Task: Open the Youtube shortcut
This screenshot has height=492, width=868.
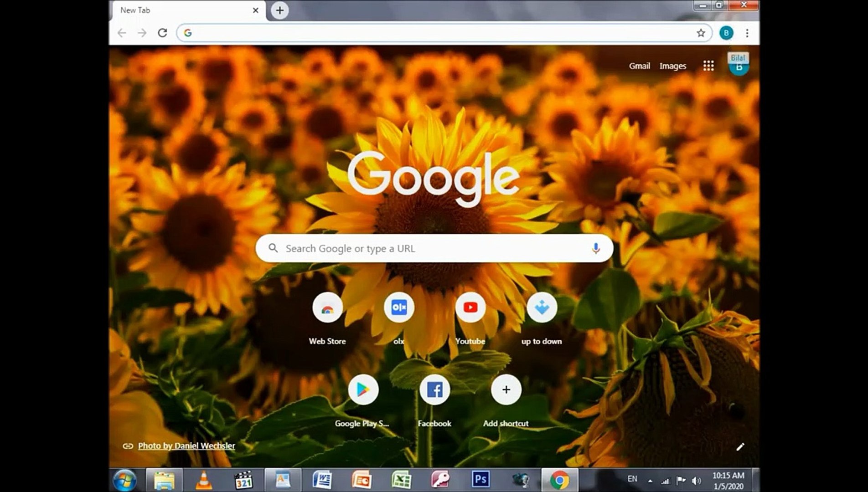Action: (470, 308)
